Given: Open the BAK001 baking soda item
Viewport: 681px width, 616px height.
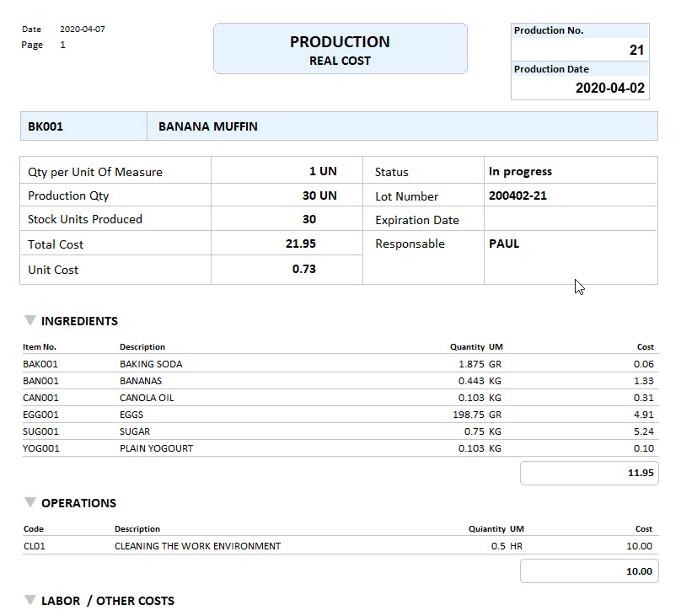Looking at the screenshot, I should (x=40, y=364).
